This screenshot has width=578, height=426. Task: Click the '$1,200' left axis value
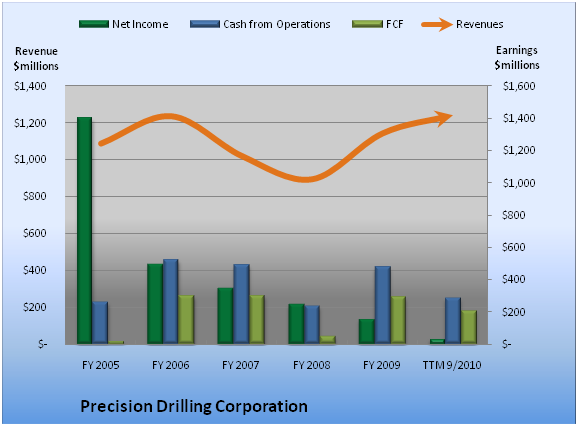coord(30,123)
